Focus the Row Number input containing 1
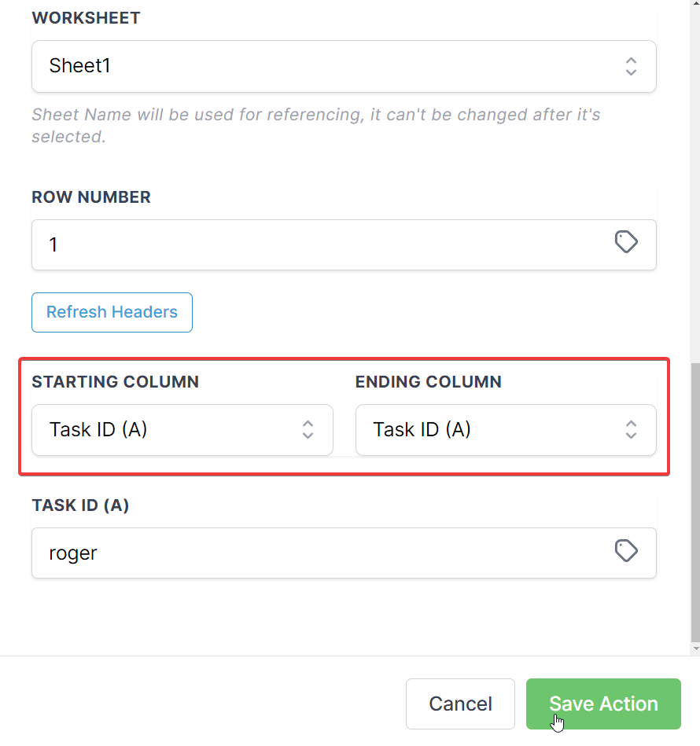Screen dimensions: 700x746 pos(315,244)
